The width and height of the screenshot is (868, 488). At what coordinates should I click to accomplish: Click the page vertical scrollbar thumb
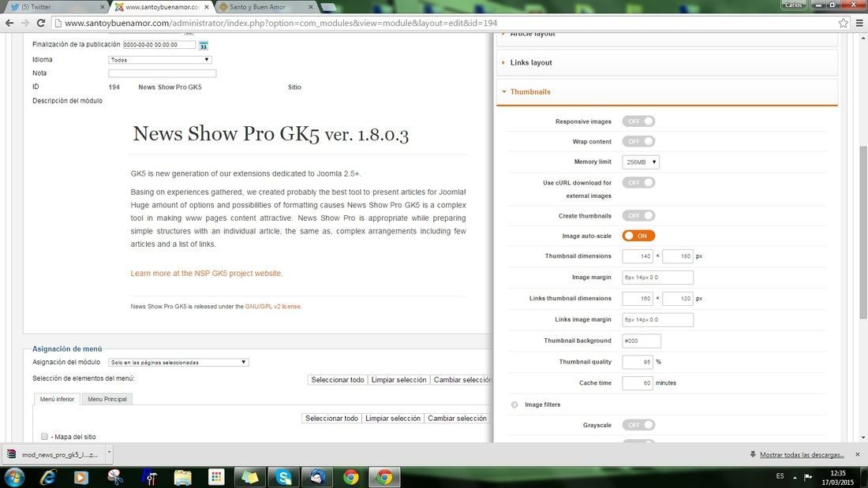pos(863,233)
